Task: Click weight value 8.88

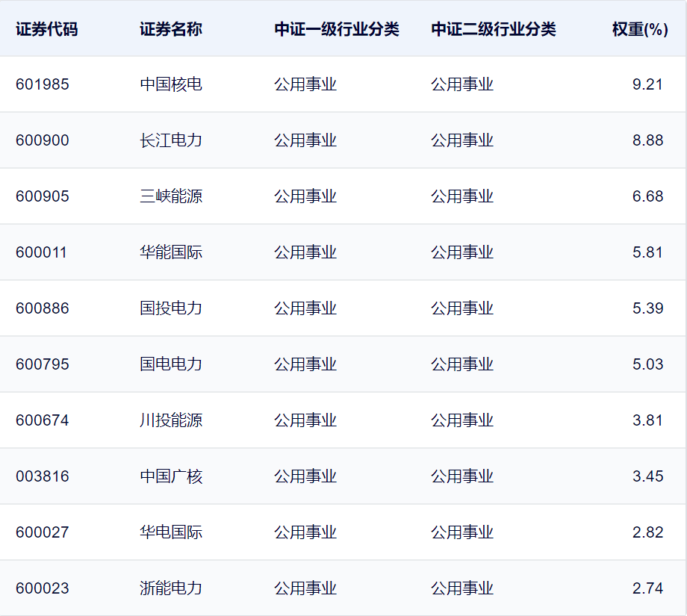Action: (x=647, y=140)
